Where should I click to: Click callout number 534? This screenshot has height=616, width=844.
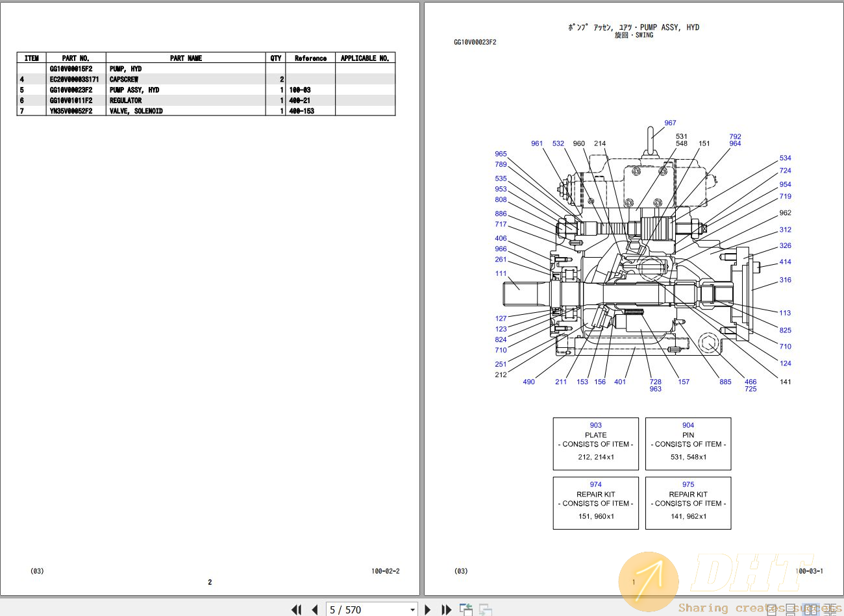786,158
